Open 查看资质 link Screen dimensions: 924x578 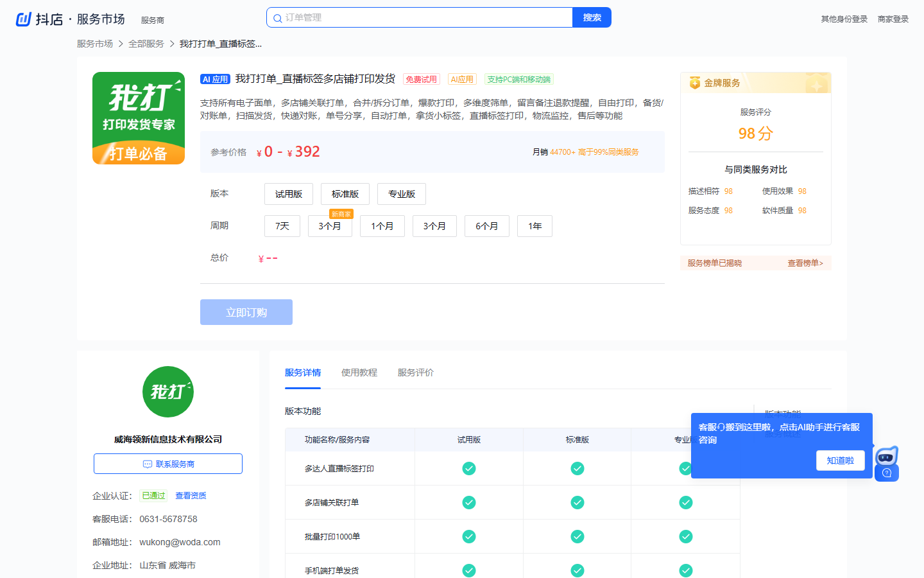coord(191,496)
